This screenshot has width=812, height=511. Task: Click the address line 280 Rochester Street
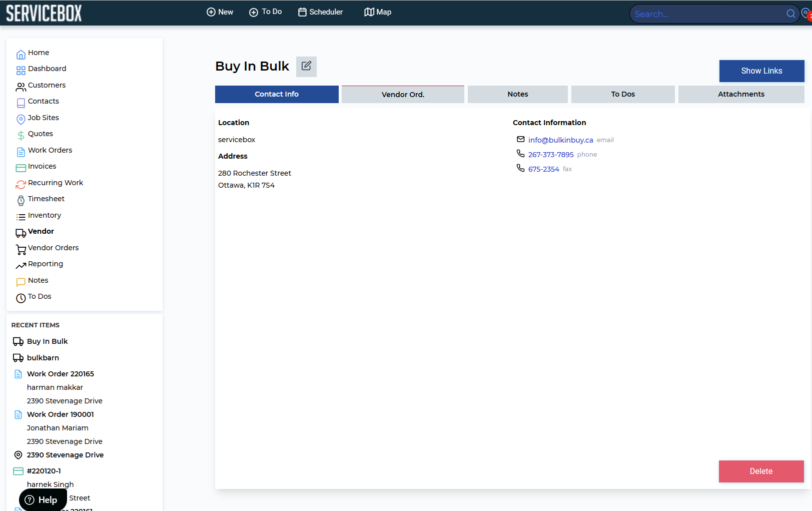pyautogui.click(x=255, y=173)
